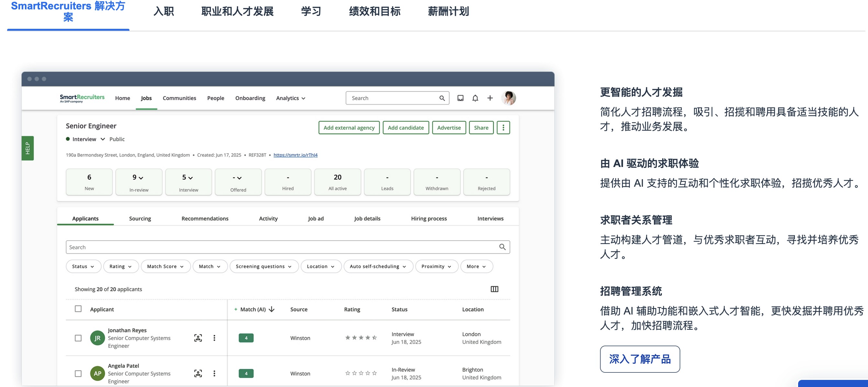Screen dimensions: 868x387
Task: Click the applicants search magnifier icon
Action: 502,247
